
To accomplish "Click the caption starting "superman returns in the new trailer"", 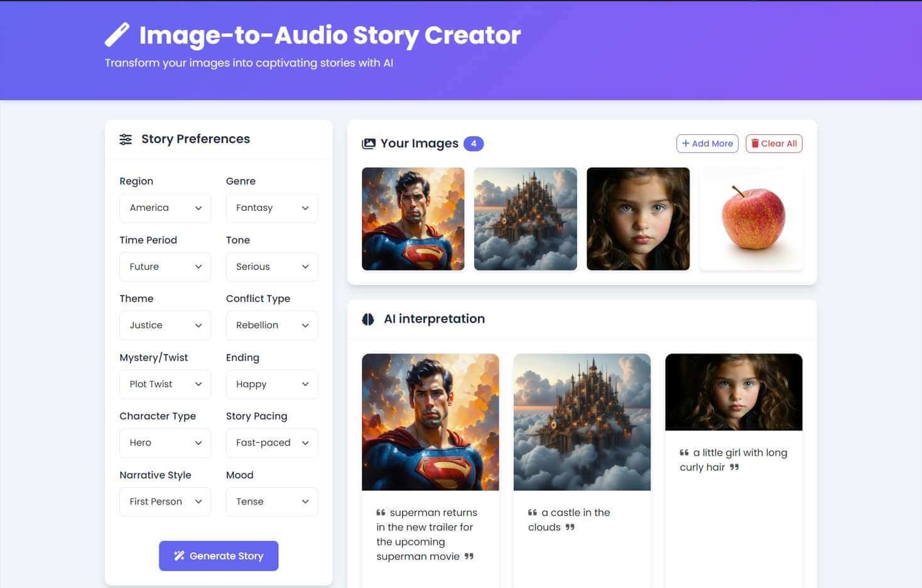I will tap(426, 535).
